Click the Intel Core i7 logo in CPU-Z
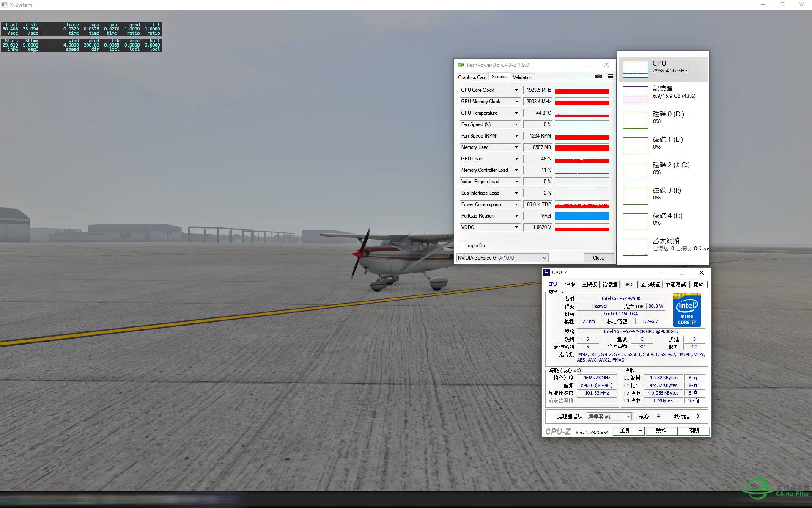Viewport: 812px width, 508px height. 687,310
